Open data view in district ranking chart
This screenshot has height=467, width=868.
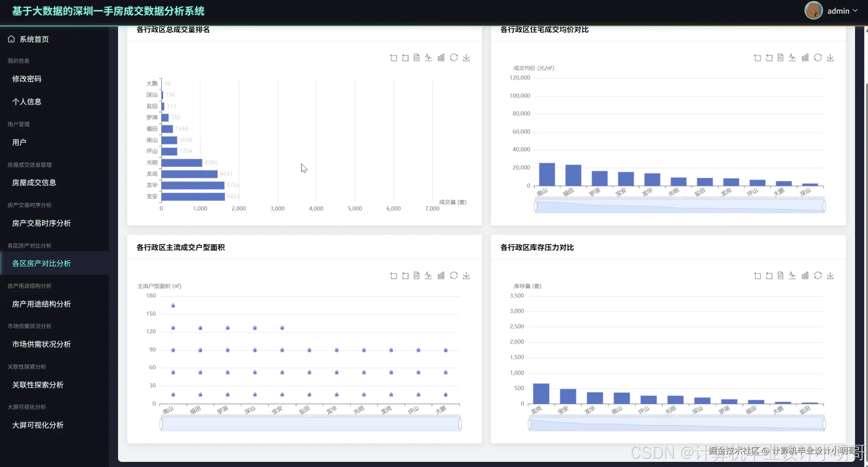coord(416,58)
